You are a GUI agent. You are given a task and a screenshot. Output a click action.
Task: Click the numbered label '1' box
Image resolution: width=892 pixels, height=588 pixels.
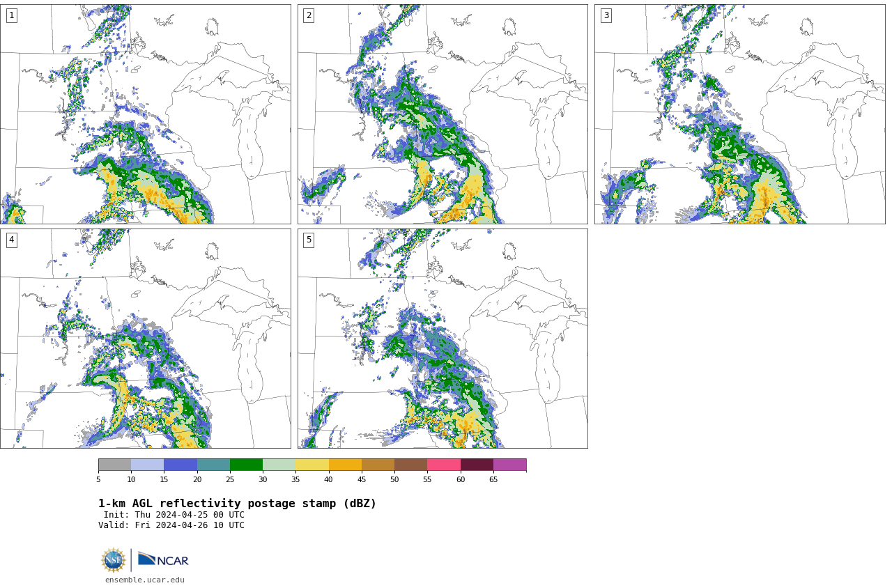(11, 15)
